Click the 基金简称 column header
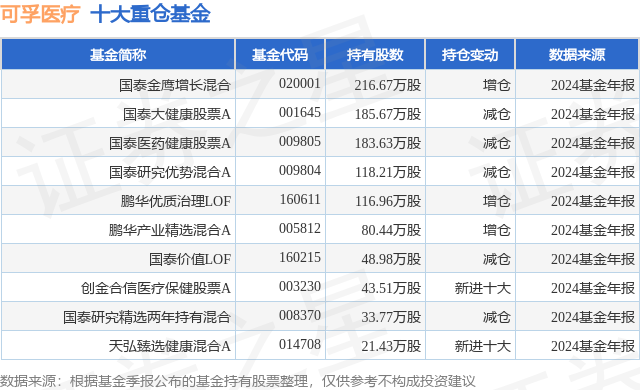Screen dimensions: 640x390 click(x=118, y=55)
